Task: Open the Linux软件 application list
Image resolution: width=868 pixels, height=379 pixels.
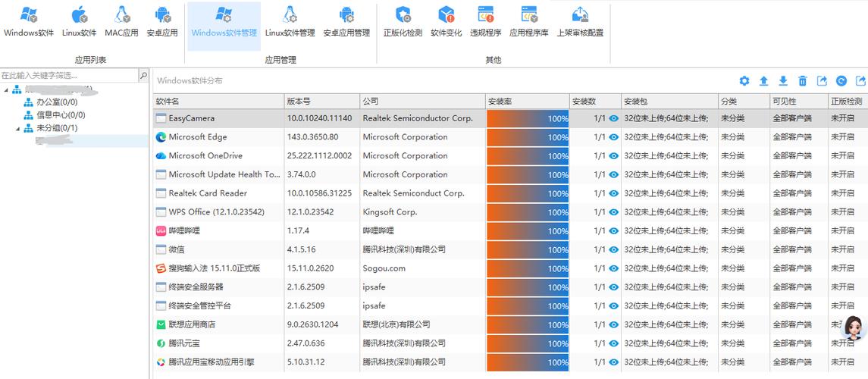Action: (x=79, y=23)
